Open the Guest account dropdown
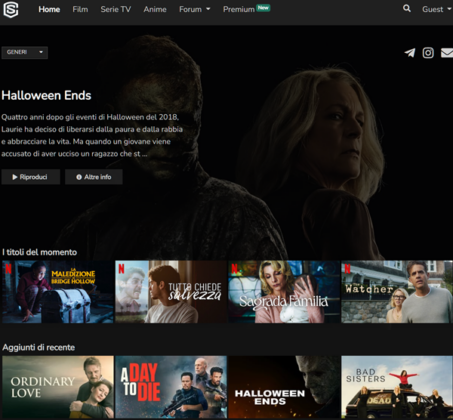 436,9
